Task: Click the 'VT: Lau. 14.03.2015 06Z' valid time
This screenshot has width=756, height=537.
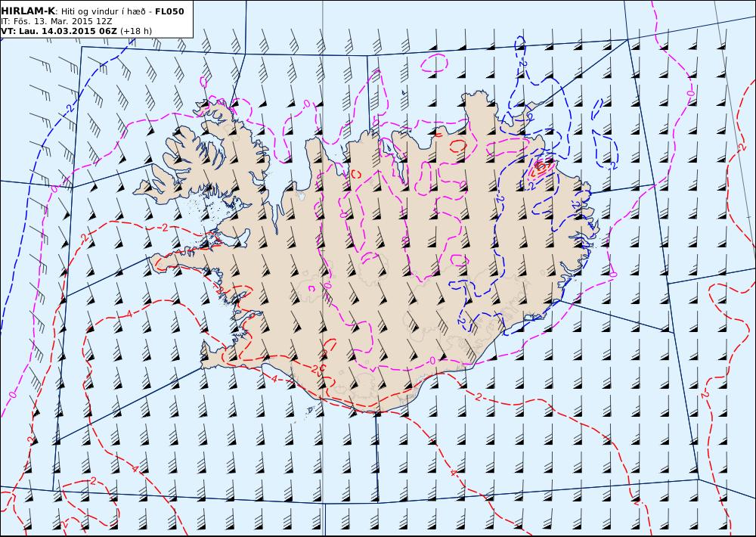Action: pyautogui.click(x=59, y=31)
